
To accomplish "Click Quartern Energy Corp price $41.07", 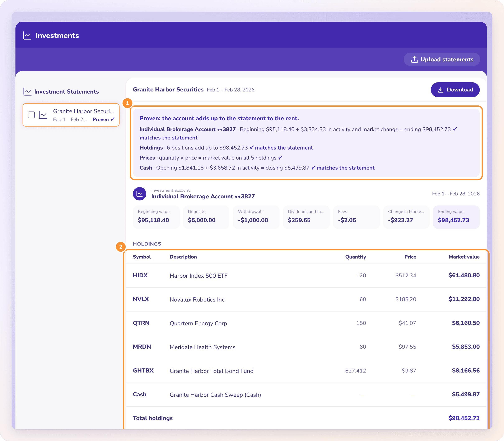I will tap(407, 323).
